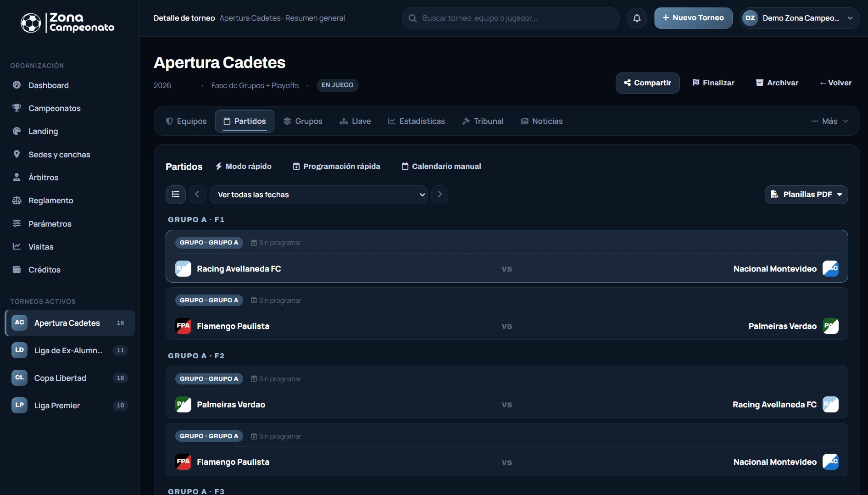The width and height of the screenshot is (868, 495).
Task: Click the LD badge of Liga de Ex-Alumnos
Action: click(19, 350)
